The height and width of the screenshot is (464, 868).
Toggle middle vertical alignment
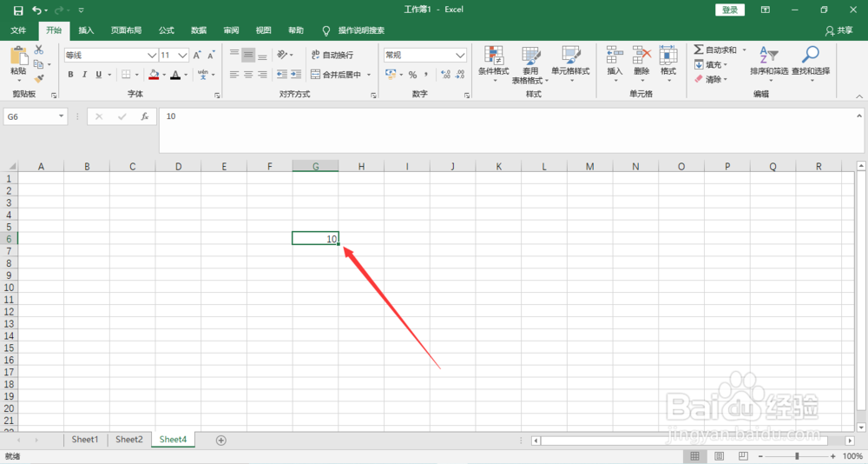248,55
